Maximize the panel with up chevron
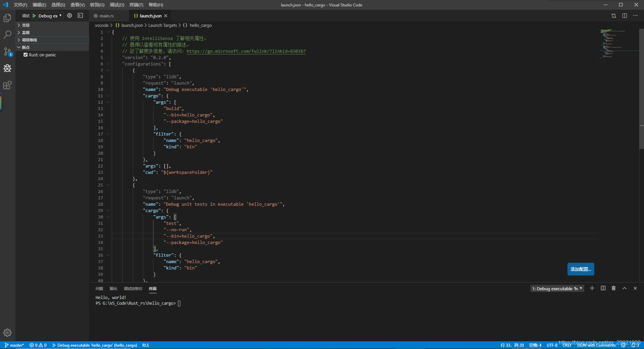Viewport: 644px width, 349px height. pos(625,288)
